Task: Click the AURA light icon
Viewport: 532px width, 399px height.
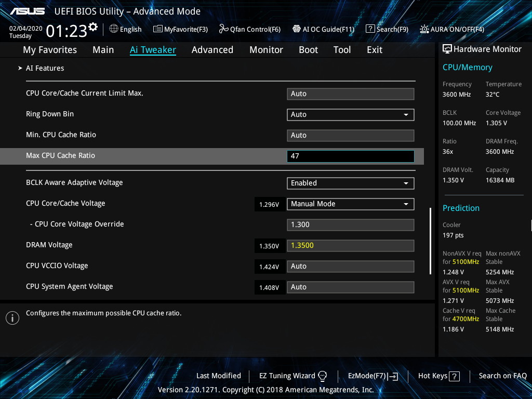Action: (x=424, y=29)
